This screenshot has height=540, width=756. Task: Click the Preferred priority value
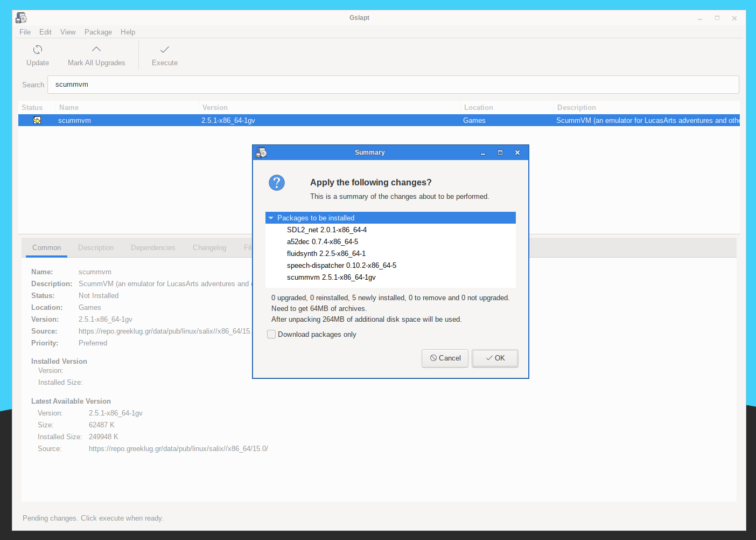(x=93, y=343)
